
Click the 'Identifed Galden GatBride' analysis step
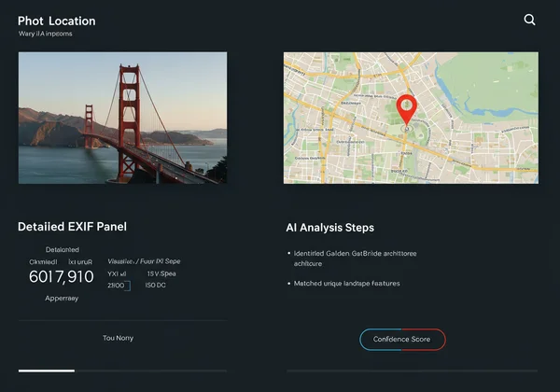click(355, 259)
